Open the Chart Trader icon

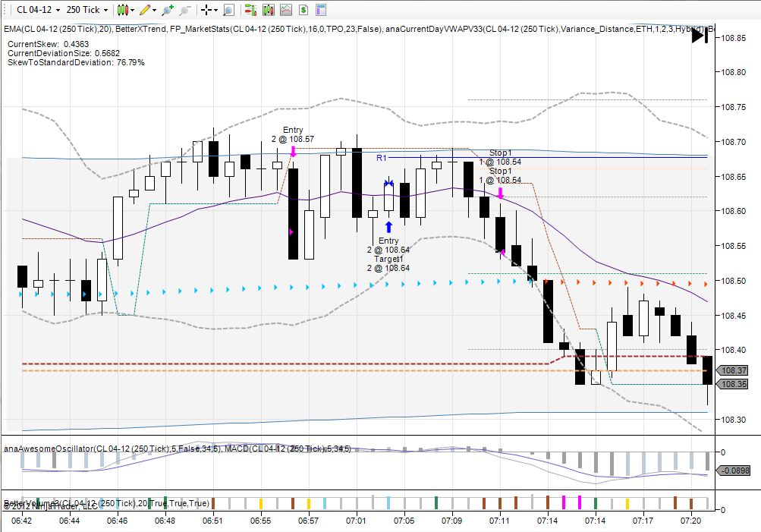(250, 10)
